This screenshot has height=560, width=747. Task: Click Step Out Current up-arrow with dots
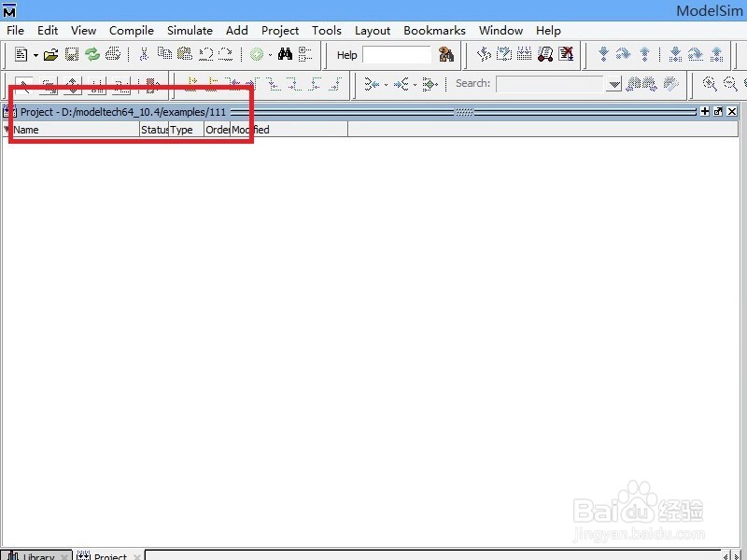[x=716, y=54]
